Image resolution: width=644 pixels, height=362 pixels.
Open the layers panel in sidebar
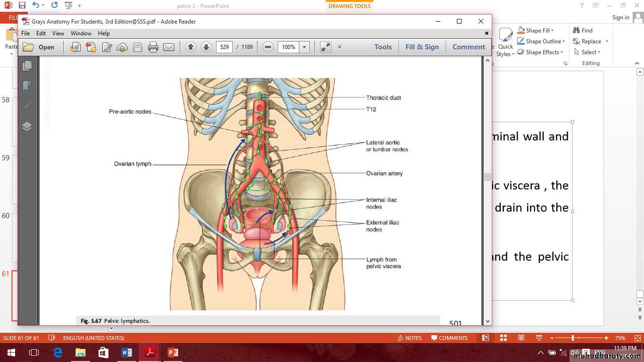pos(27,126)
